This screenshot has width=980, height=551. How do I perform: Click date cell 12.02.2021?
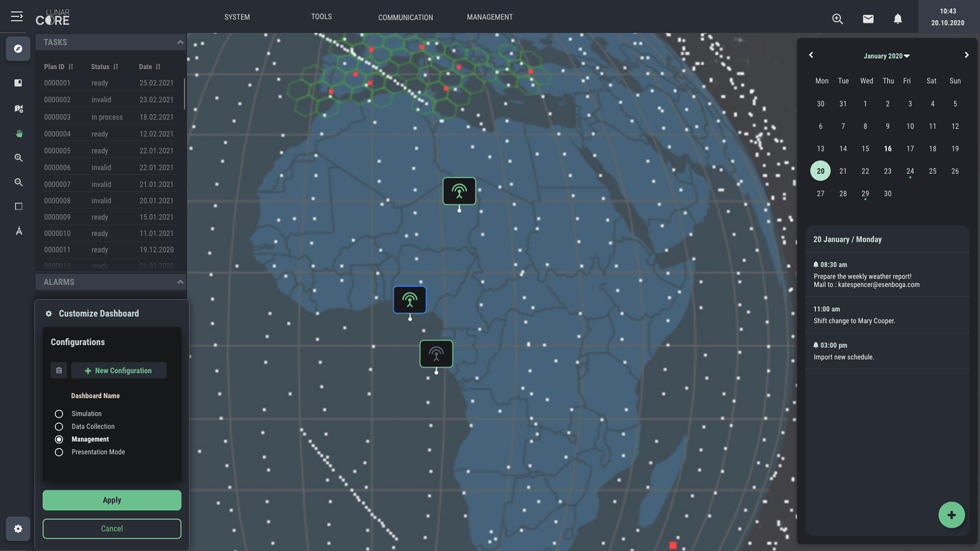[156, 134]
